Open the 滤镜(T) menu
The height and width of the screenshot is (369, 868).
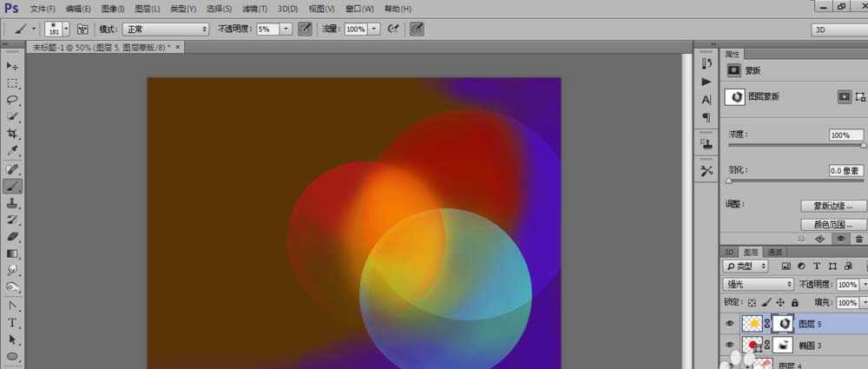[254, 8]
